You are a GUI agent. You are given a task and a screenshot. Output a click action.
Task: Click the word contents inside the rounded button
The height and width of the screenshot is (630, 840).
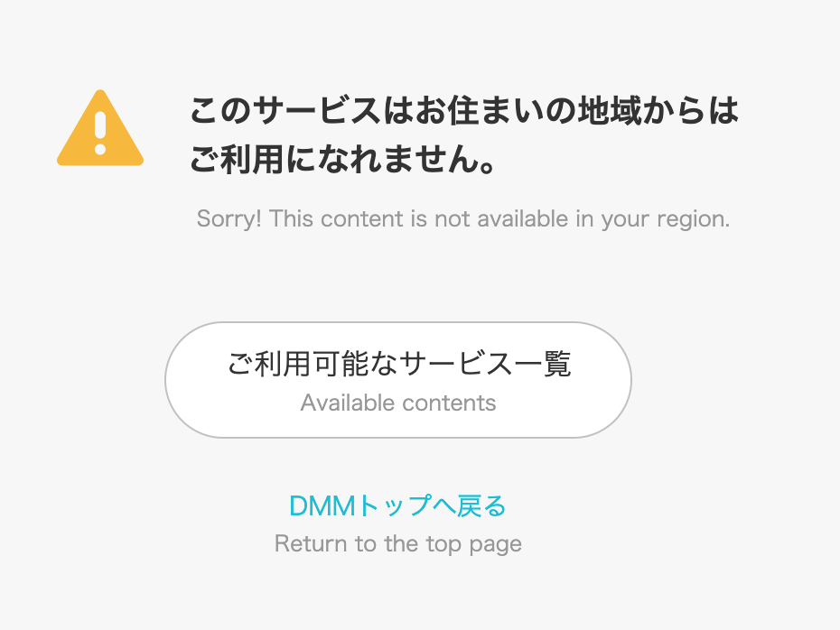449,403
